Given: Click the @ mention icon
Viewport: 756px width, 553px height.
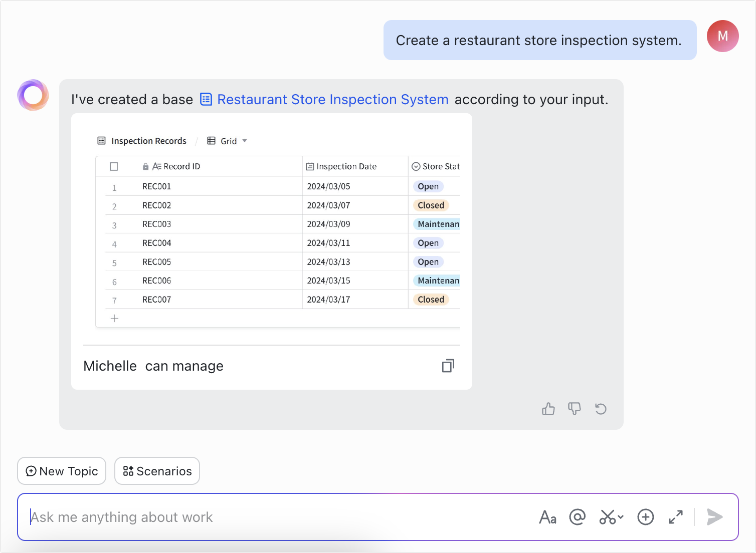Looking at the screenshot, I should pos(578,517).
